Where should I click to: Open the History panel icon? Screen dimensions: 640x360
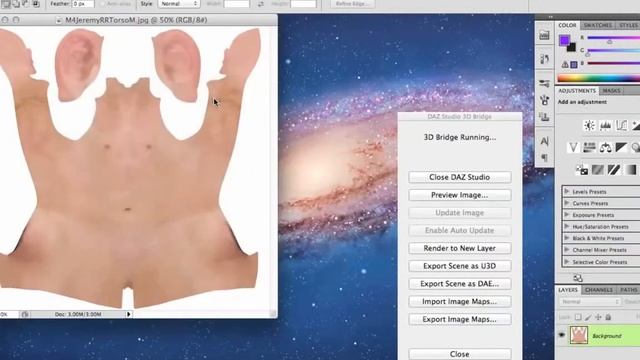point(544,59)
